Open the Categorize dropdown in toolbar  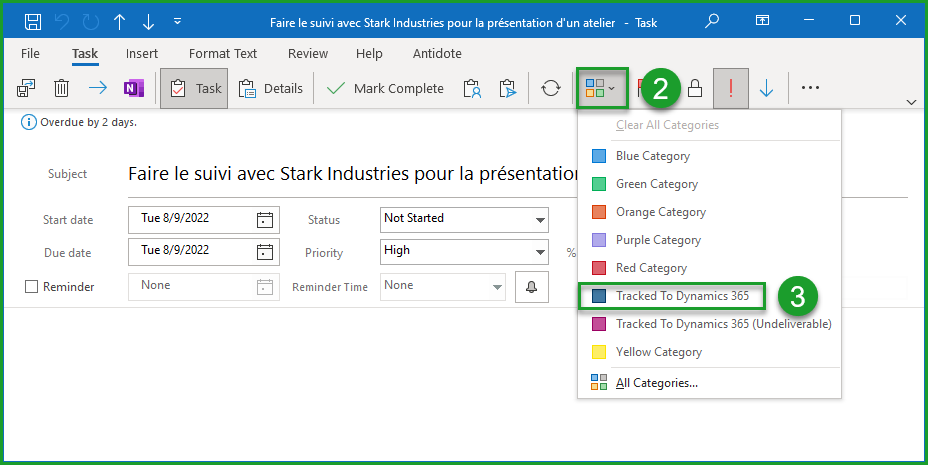click(601, 88)
